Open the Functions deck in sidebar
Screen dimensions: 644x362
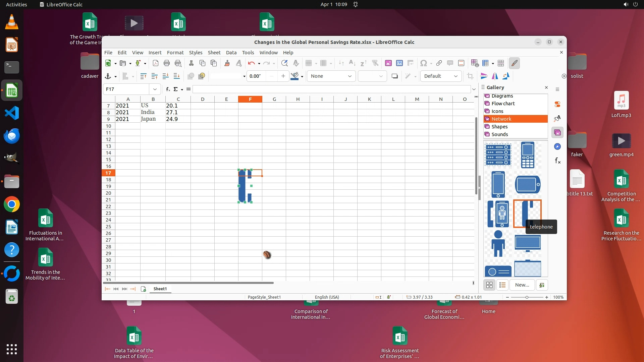(557, 161)
